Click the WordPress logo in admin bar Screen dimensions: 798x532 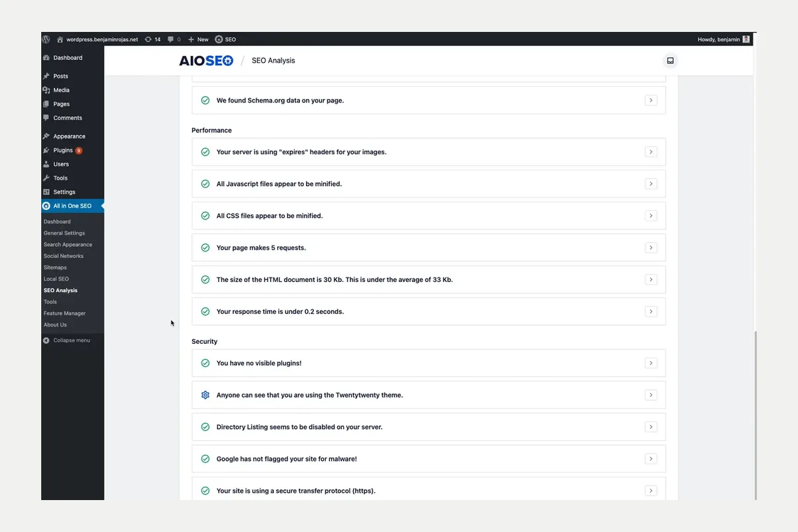click(x=46, y=39)
